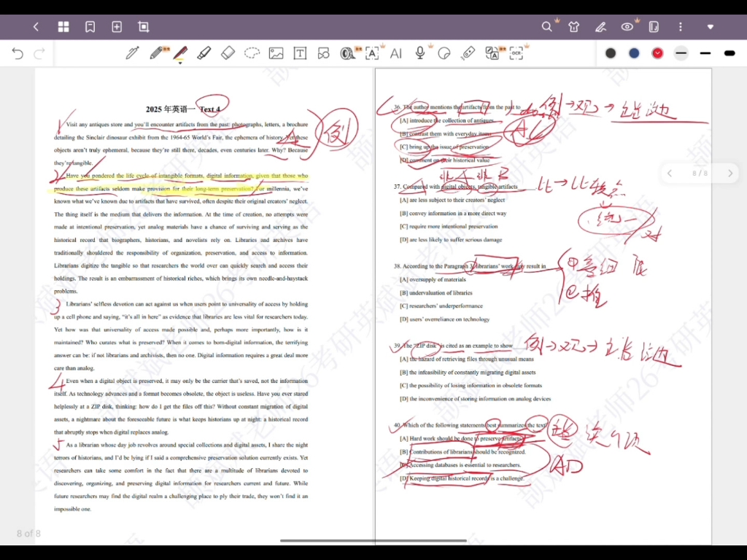This screenshot has height=560, width=747.
Task: Select the fountain pen tool
Action: (x=132, y=52)
